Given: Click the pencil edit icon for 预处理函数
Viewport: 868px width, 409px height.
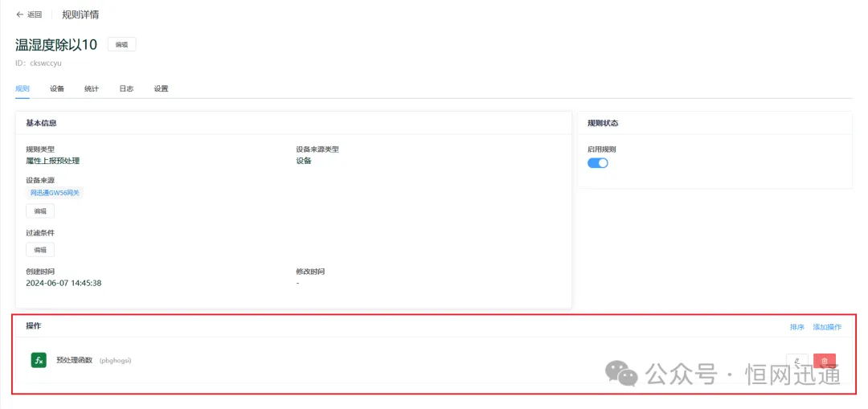Looking at the screenshot, I should pyautogui.click(x=796, y=362).
